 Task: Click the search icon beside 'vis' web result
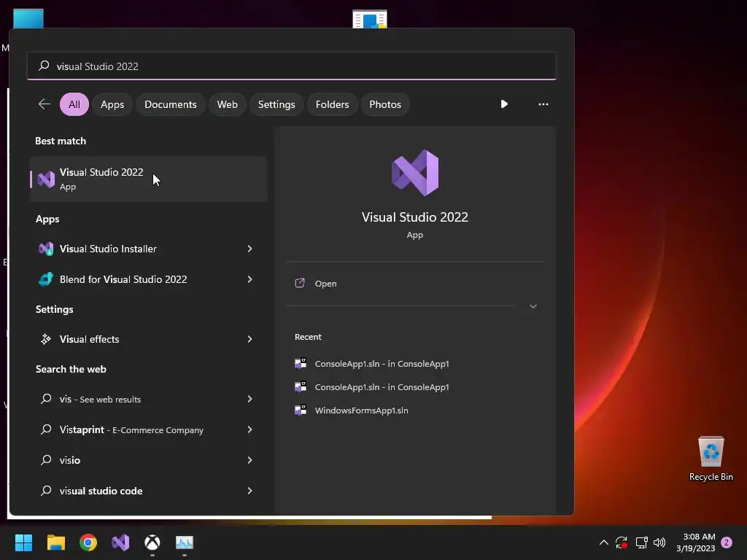click(x=46, y=399)
